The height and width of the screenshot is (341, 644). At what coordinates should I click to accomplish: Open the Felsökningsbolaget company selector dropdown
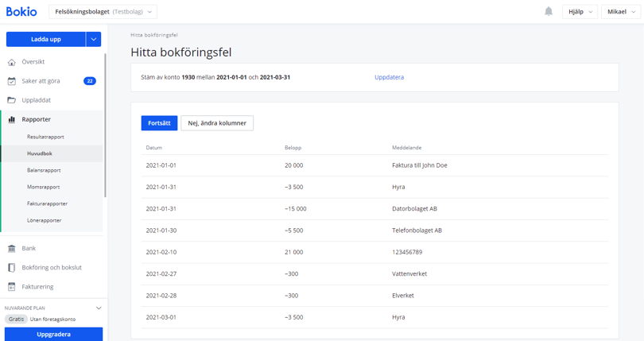click(x=103, y=12)
